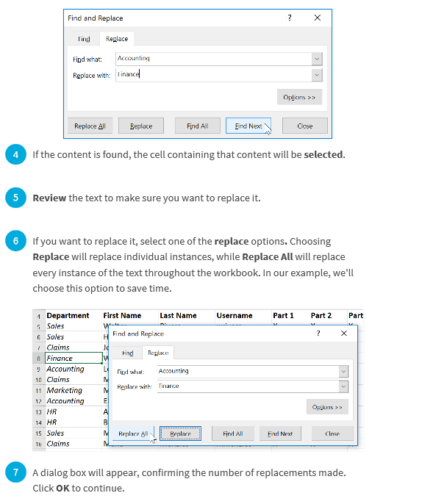Image resolution: width=422 pixels, height=504 pixels.
Task: Select the Part 2 header cell
Action: click(328, 315)
